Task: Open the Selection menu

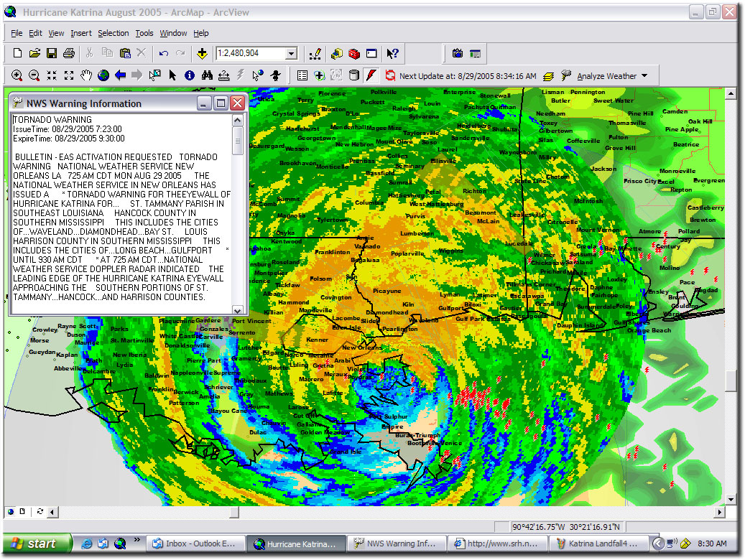Action: click(113, 33)
